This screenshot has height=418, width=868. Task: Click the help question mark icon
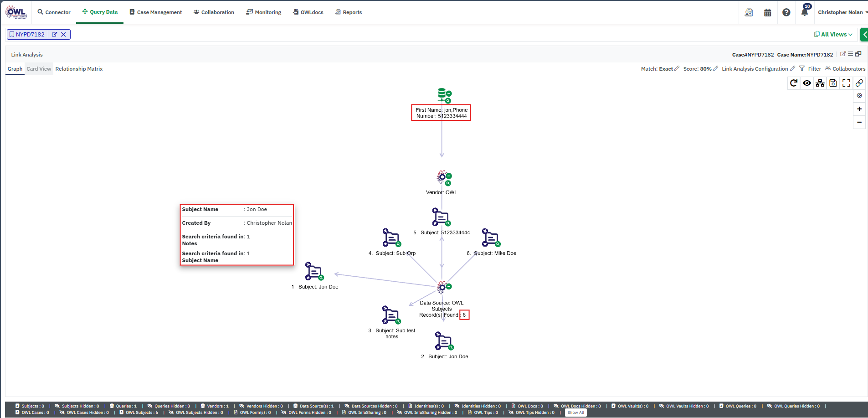pyautogui.click(x=786, y=12)
